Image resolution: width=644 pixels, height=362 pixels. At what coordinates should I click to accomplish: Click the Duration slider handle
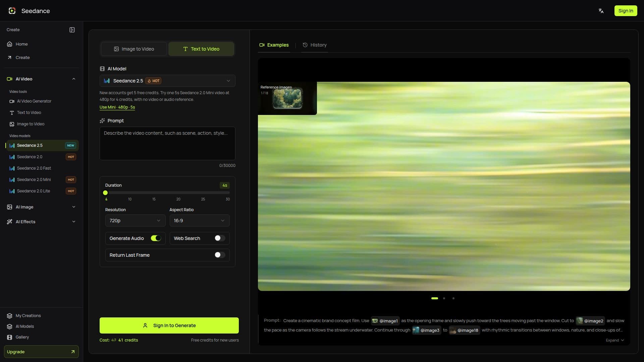105,193
